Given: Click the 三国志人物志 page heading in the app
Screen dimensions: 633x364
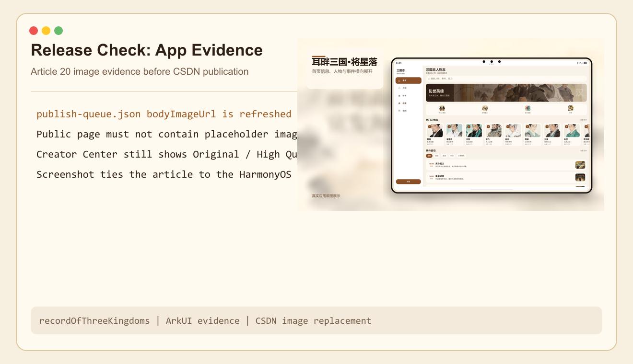Looking at the screenshot, I should [x=436, y=69].
